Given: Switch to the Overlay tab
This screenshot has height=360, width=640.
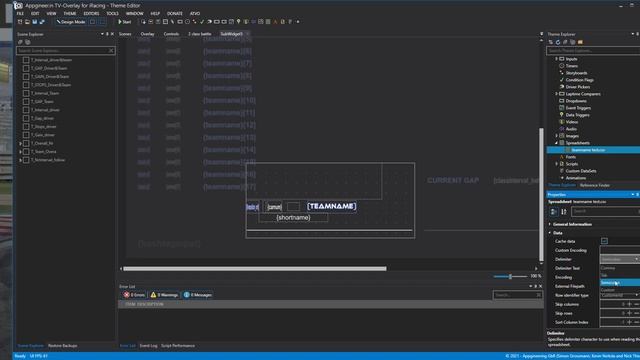Looking at the screenshot, I should point(147,34).
